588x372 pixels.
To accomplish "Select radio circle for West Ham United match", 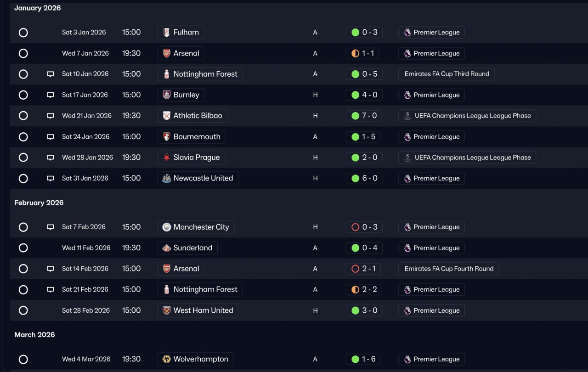I will (23, 310).
